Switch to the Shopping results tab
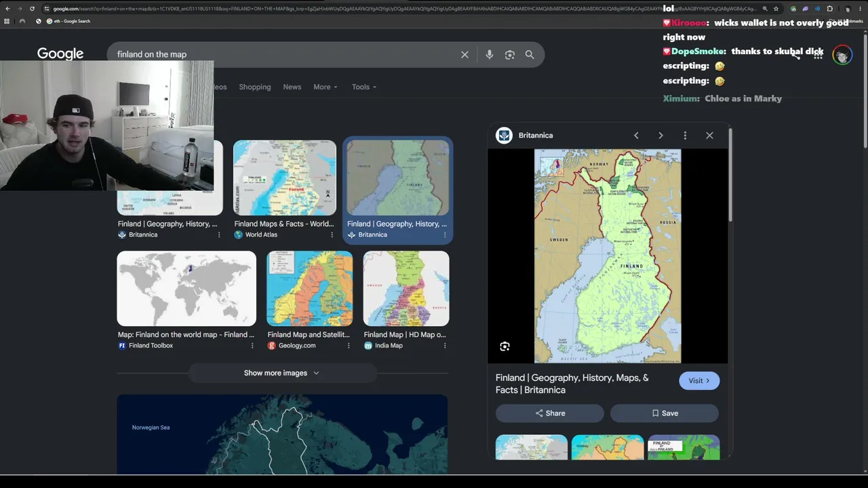868x488 pixels. (x=255, y=87)
